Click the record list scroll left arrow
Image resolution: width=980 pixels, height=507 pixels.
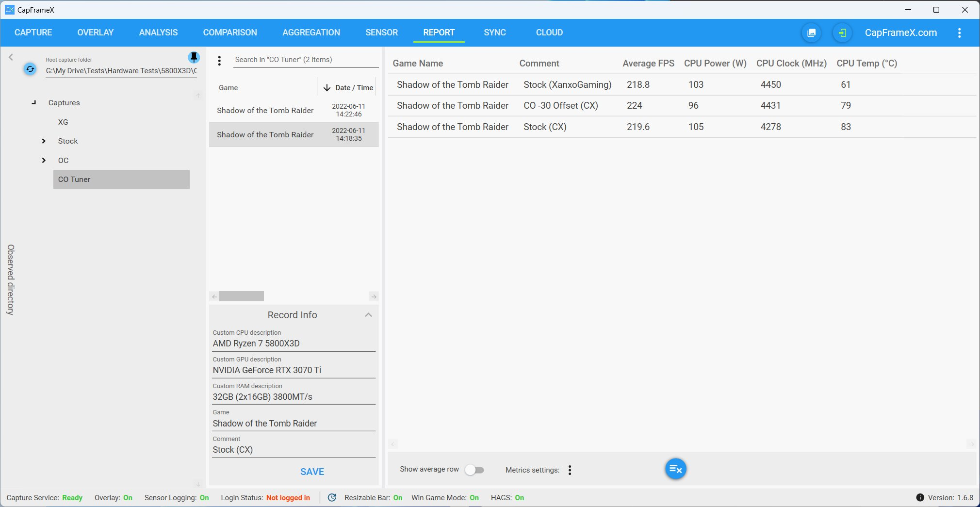pos(214,296)
